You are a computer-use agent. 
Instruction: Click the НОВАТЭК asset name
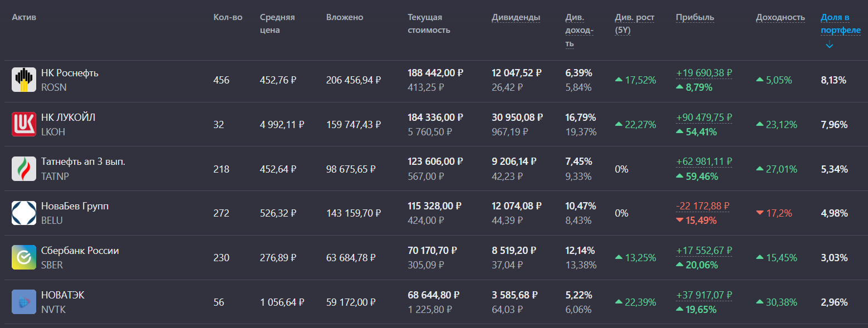click(63, 295)
